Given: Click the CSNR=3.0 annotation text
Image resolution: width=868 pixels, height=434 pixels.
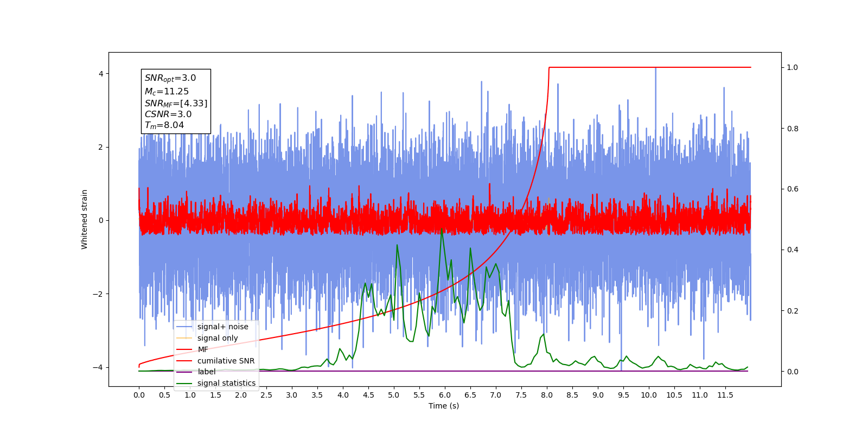Looking at the screenshot, I should point(168,114).
